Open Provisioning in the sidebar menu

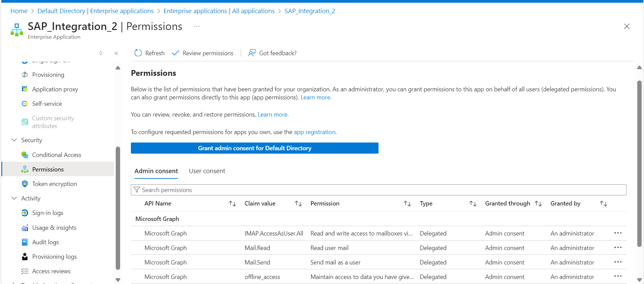point(48,75)
